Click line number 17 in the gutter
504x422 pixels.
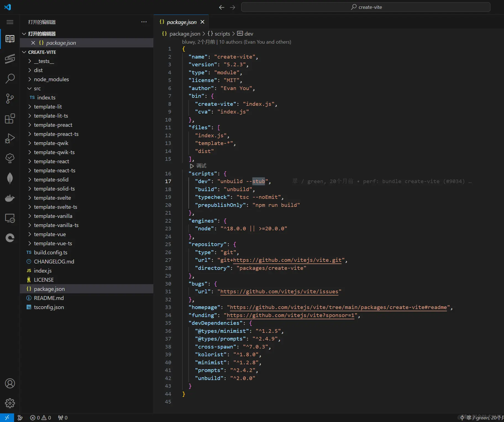click(x=168, y=181)
